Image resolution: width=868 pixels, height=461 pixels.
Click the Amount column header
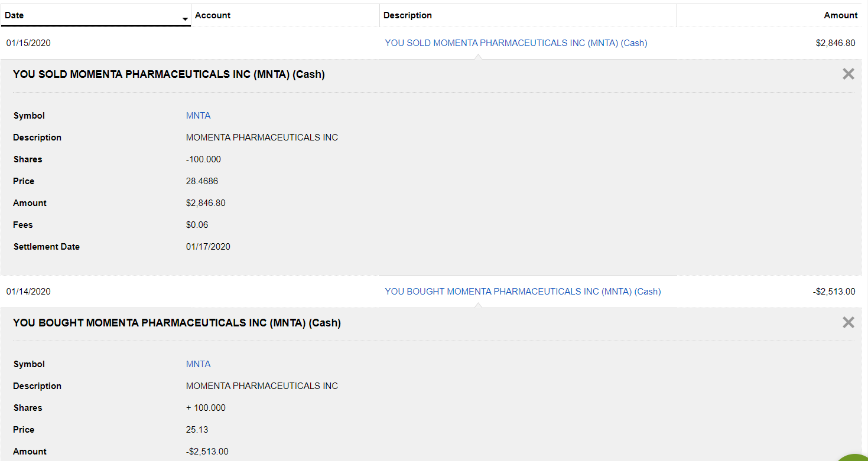840,15
